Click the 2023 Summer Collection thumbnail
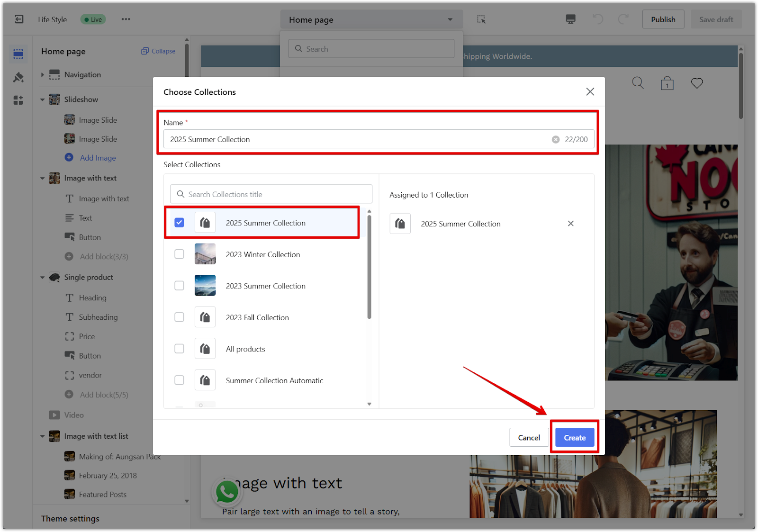This screenshot has width=758, height=532. click(x=205, y=286)
